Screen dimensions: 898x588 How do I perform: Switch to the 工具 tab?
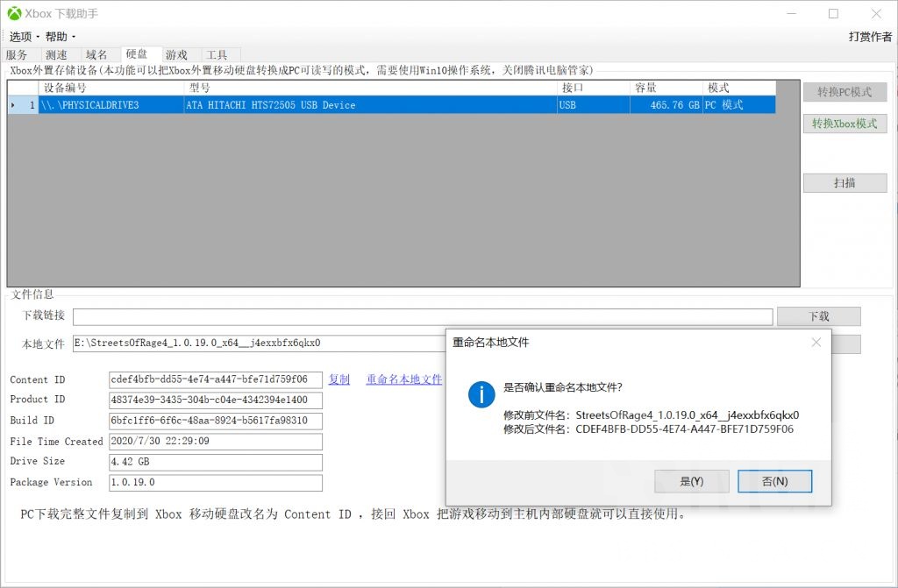coord(218,53)
